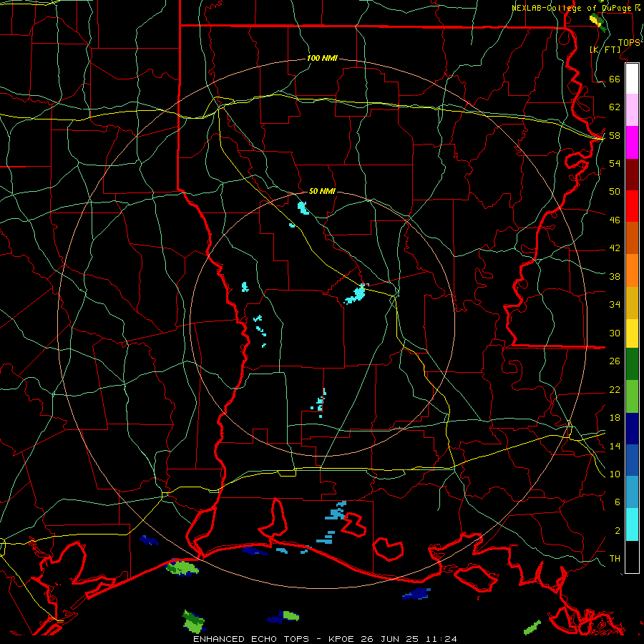Screen dimensions: 644x644
Task: Click "ENHANCED ECHO TOPS" in the caption
Action: (251, 639)
